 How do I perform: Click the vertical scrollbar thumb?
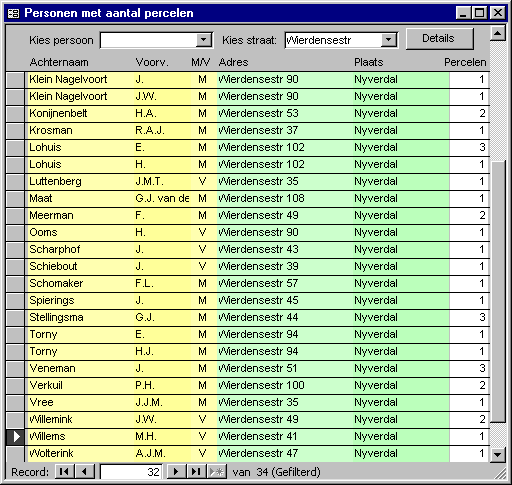click(x=498, y=292)
